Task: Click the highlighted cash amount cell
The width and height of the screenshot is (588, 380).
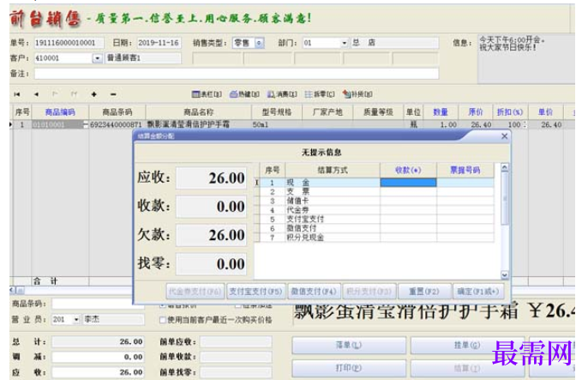Action: click(x=408, y=183)
